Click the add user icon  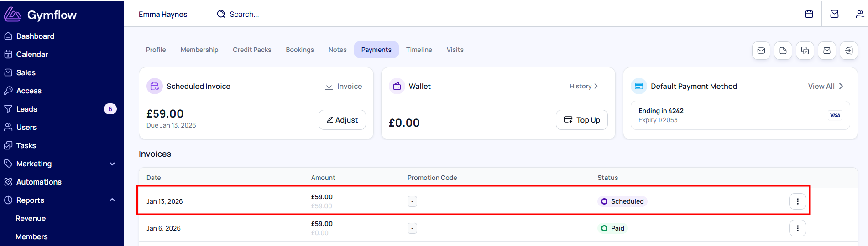point(860,14)
